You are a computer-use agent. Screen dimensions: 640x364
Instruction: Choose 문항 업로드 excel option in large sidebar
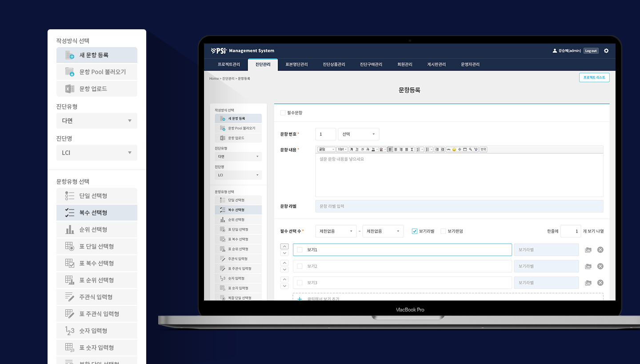pyautogui.click(x=97, y=89)
